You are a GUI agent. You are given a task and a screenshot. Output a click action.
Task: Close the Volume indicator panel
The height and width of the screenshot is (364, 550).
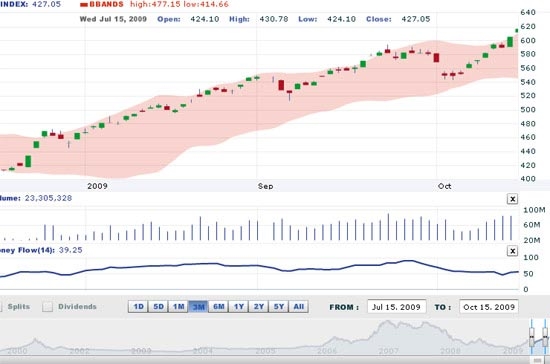512,199
